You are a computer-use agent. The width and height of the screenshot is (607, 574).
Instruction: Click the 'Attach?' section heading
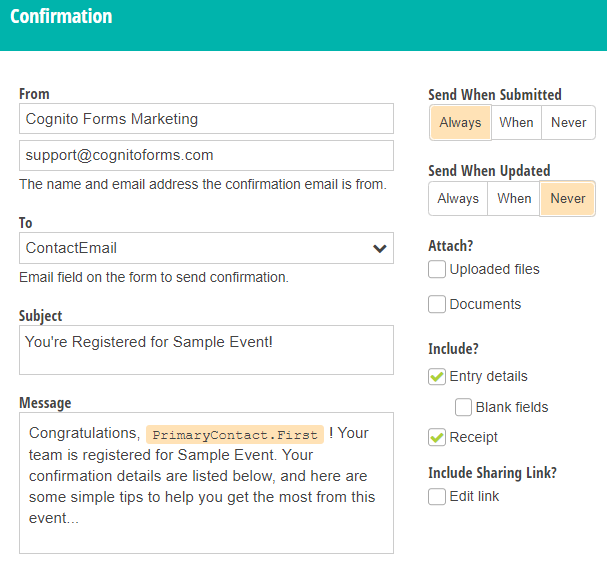tap(451, 246)
